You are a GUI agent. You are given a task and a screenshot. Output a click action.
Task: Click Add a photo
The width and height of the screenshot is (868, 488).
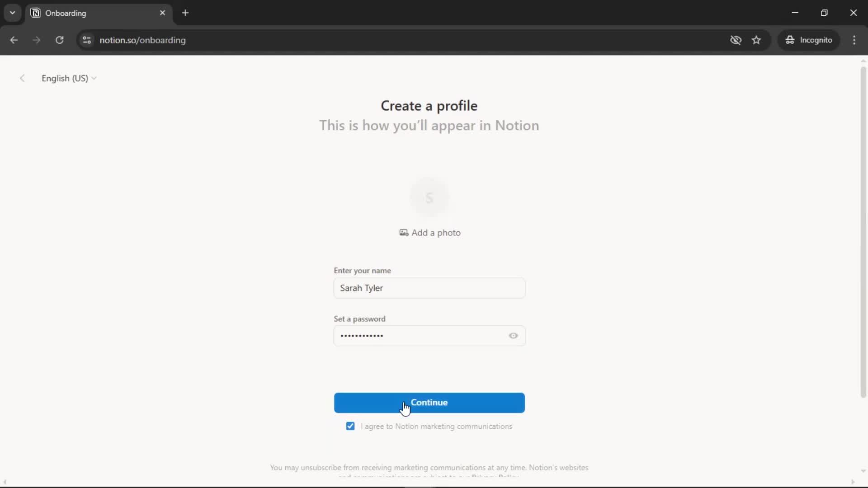[x=429, y=233]
